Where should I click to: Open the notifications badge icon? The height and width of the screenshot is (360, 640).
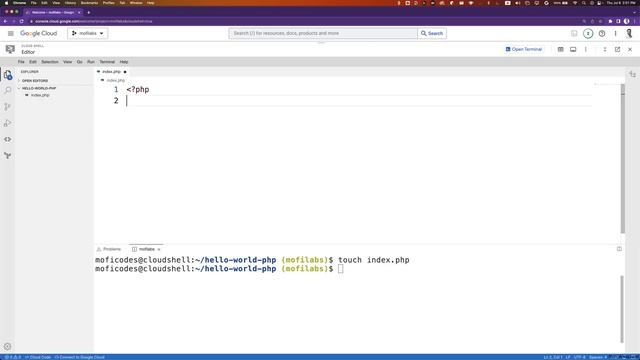(588, 33)
